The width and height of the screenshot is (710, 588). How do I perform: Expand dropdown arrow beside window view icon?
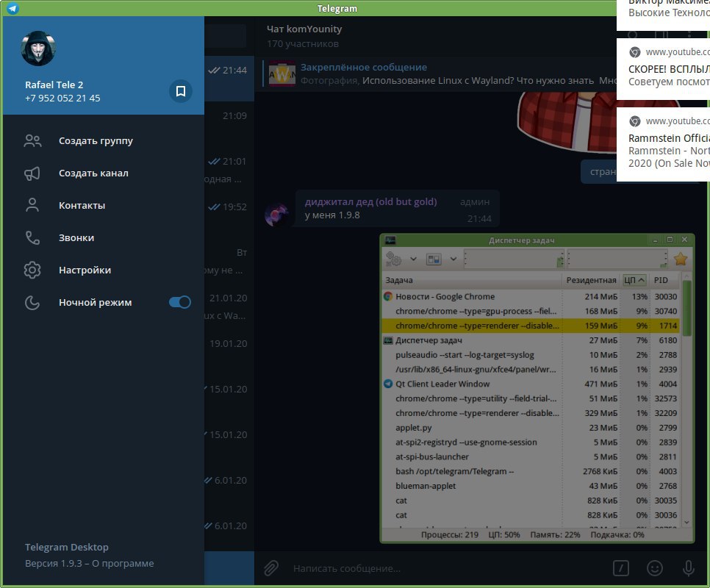pos(453,259)
